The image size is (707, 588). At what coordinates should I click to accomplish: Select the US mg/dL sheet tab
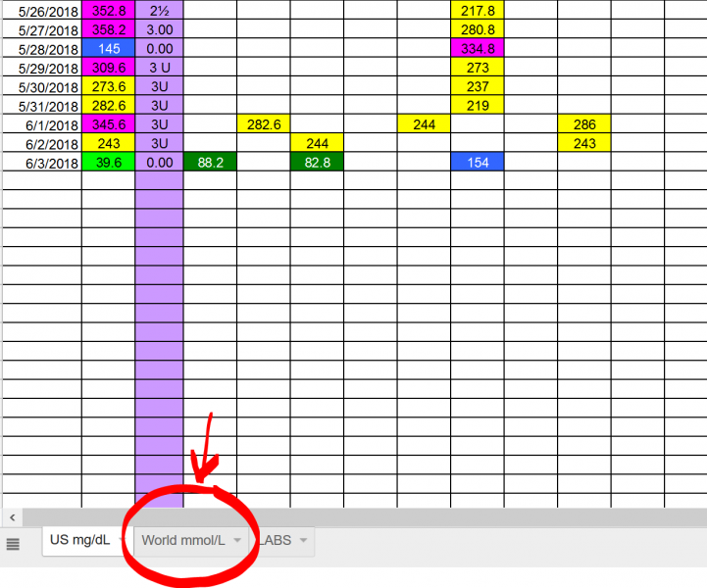79,540
